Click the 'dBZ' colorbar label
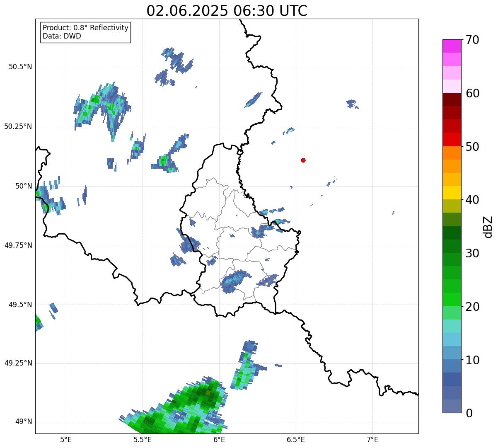 [488, 226]
